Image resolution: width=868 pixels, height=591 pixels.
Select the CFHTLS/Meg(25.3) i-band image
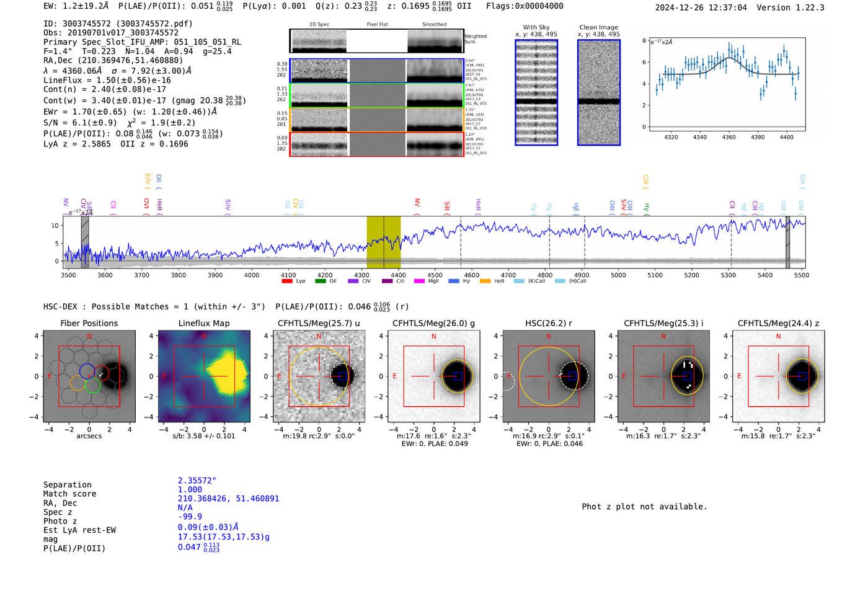tap(663, 376)
